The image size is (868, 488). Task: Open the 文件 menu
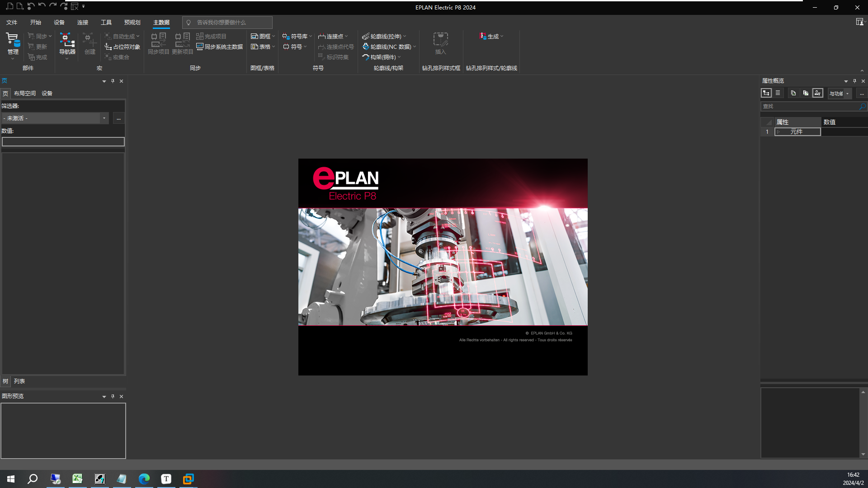(12, 22)
